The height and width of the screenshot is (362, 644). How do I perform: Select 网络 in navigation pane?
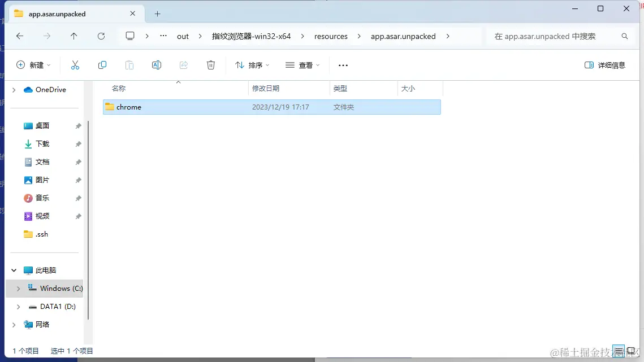(42, 325)
